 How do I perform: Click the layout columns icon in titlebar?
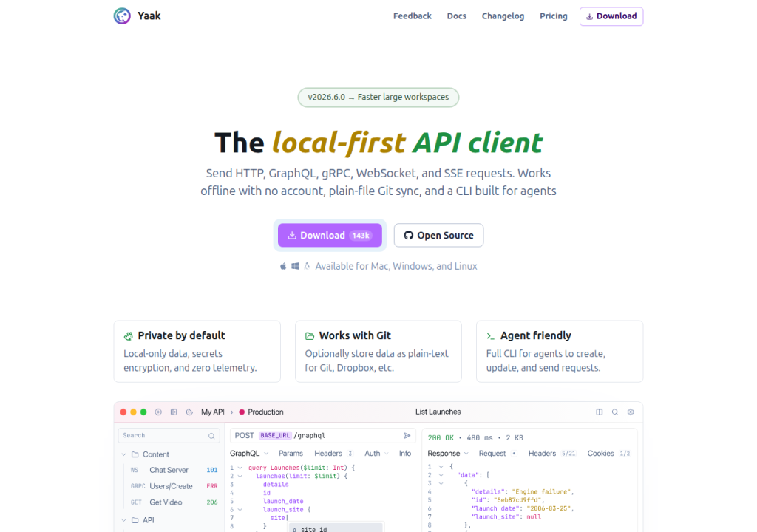[599, 412]
